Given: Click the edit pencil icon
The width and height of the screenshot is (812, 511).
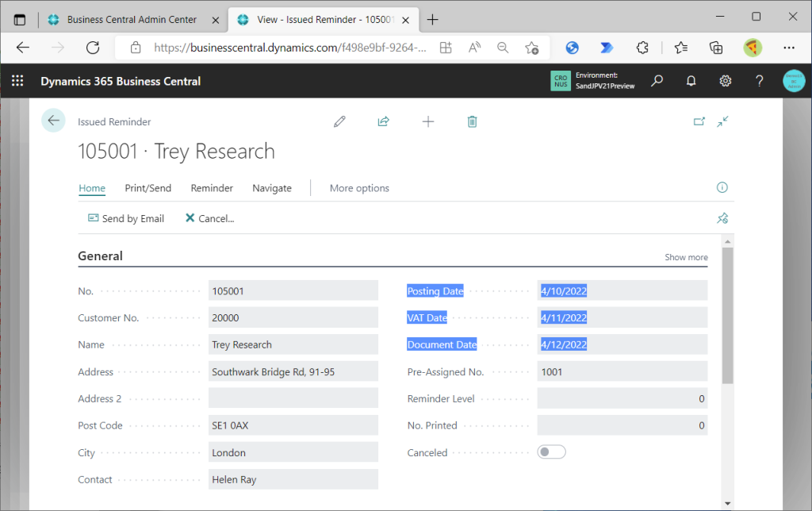Looking at the screenshot, I should tap(339, 121).
